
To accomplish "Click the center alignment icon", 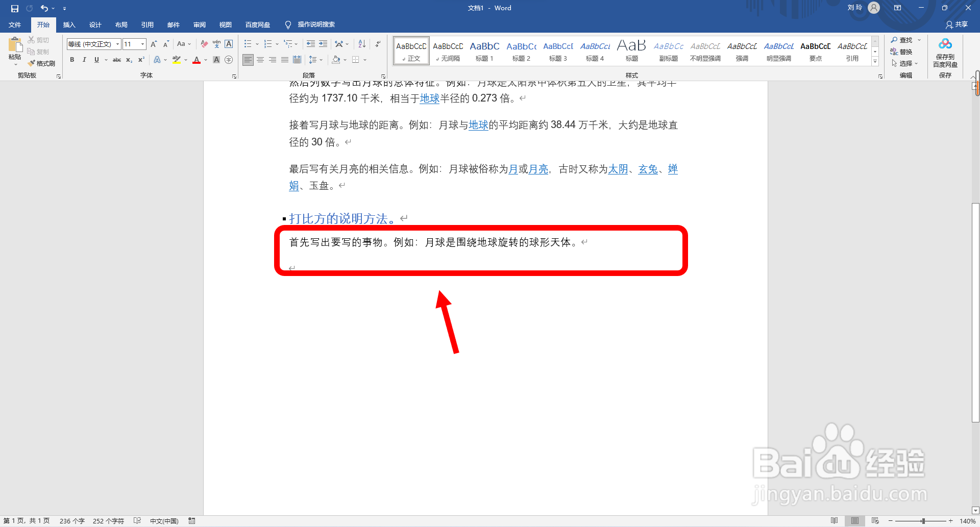I will tap(260, 60).
